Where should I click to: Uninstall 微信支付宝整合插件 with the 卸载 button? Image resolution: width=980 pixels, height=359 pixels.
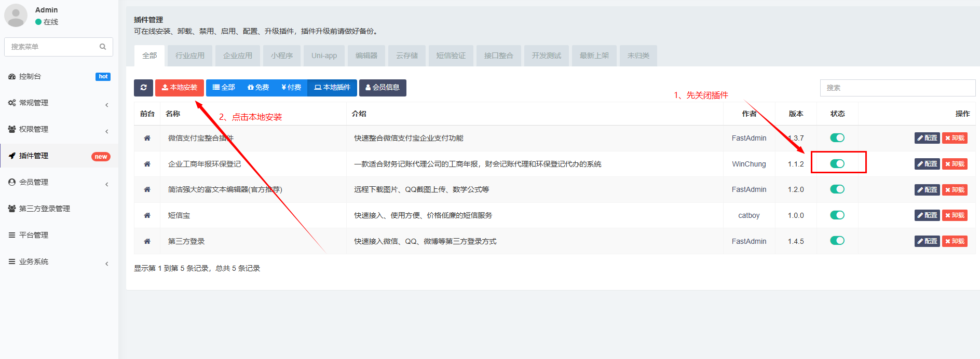coord(955,138)
